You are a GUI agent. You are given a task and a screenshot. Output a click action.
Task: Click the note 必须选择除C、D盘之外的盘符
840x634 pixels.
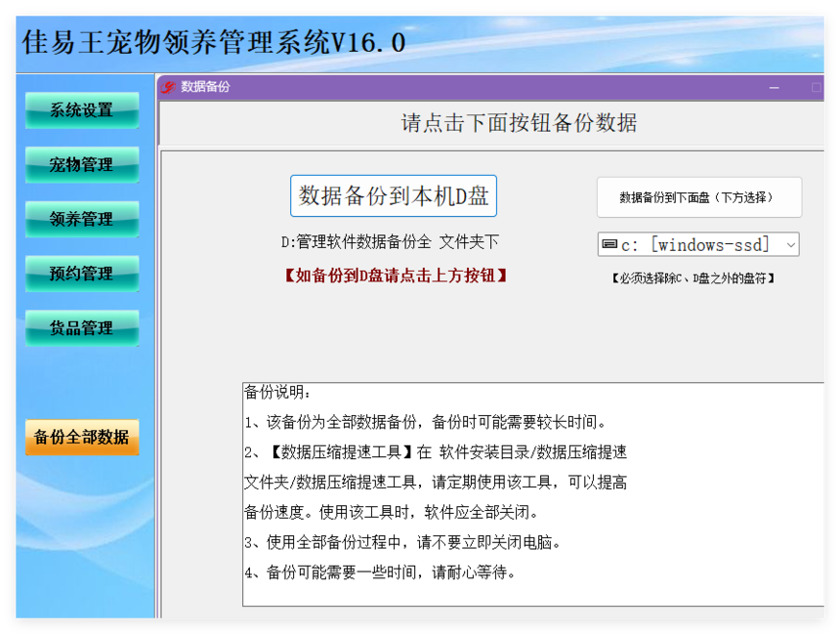(x=693, y=278)
